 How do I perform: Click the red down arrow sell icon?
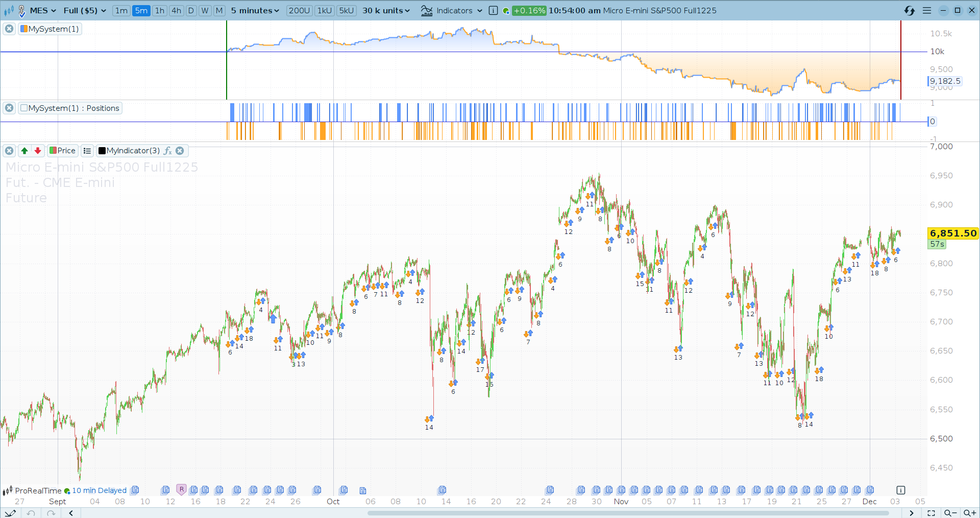click(38, 150)
